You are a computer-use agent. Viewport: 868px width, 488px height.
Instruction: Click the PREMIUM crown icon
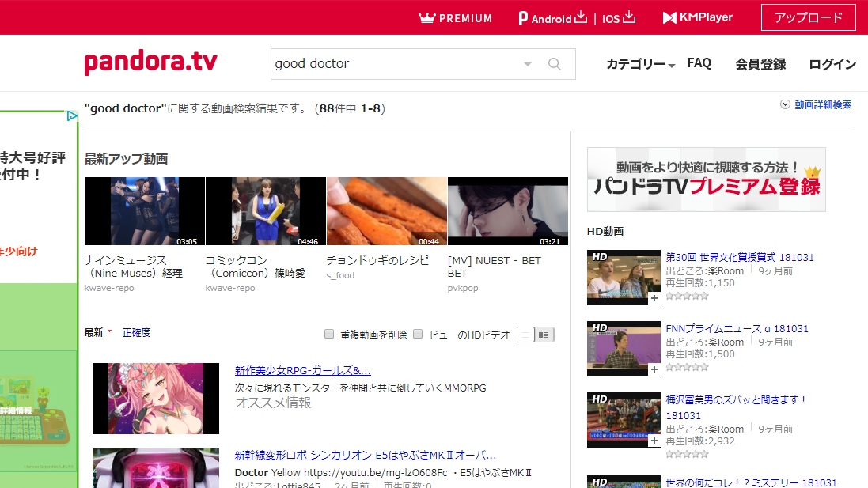(426, 17)
